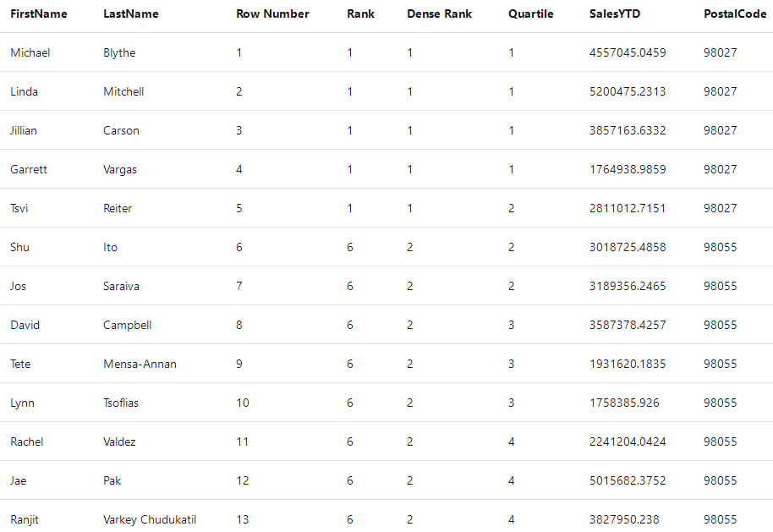Select the last name Campbell
Image resolution: width=773 pixels, height=532 pixels.
click(127, 326)
